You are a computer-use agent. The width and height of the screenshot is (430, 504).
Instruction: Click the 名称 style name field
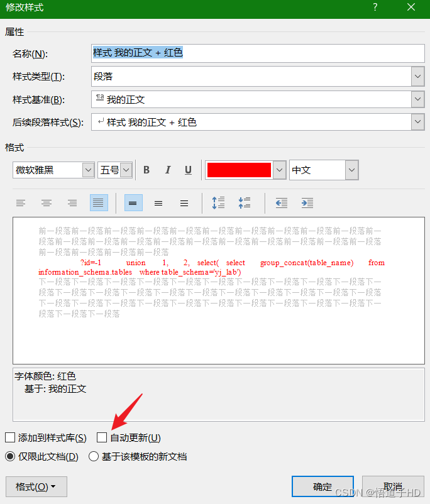[258, 53]
